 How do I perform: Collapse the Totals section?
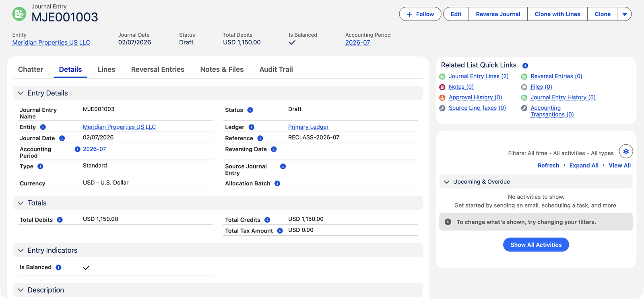[x=21, y=203]
